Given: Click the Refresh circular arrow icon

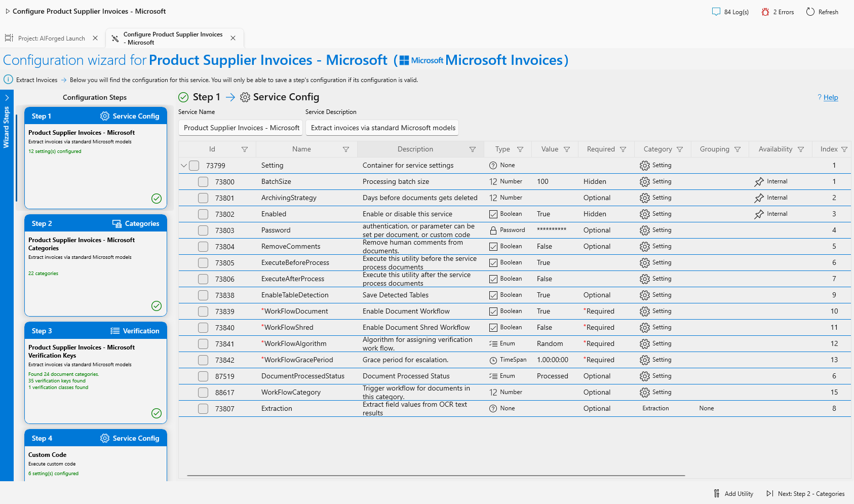Looking at the screenshot, I should (x=810, y=12).
